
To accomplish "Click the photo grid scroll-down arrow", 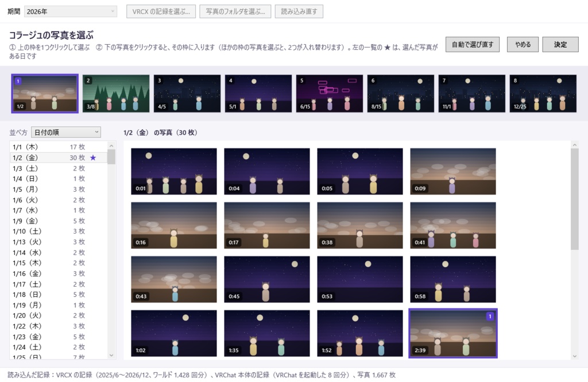I will pyautogui.click(x=574, y=356).
